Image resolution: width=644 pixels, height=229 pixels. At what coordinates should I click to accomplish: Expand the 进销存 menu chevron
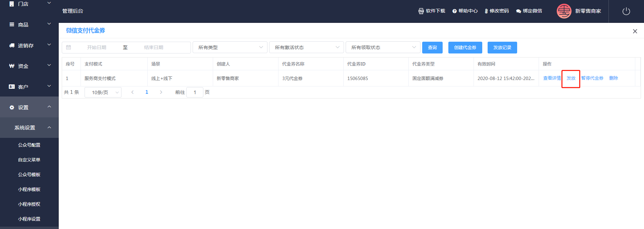(49, 45)
